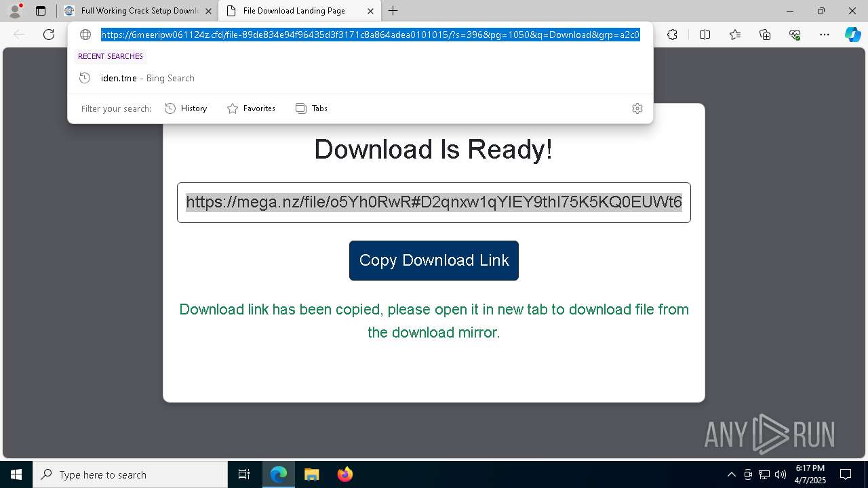868x488 pixels.
Task: Select File Download Landing Page tab
Action: tap(294, 11)
